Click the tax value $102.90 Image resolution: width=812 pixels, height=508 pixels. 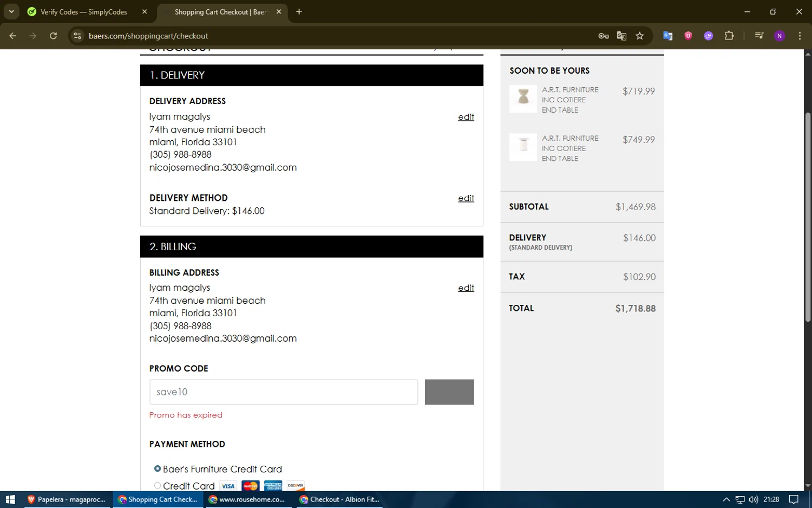(x=639, y=277)
